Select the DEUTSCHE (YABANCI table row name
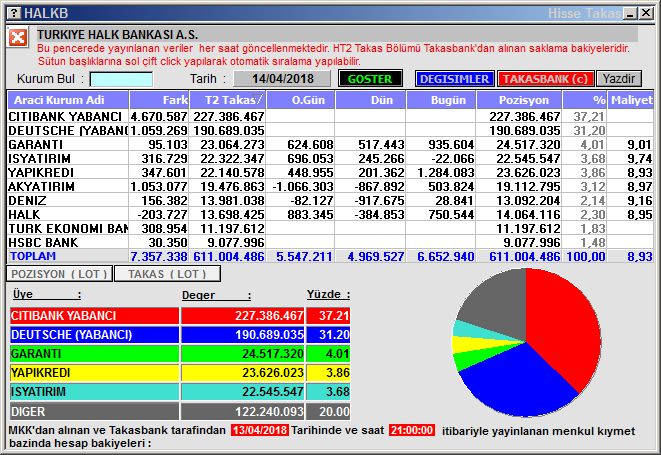The width and height of the screenshot is (661, 455). (x=68, y=131)
